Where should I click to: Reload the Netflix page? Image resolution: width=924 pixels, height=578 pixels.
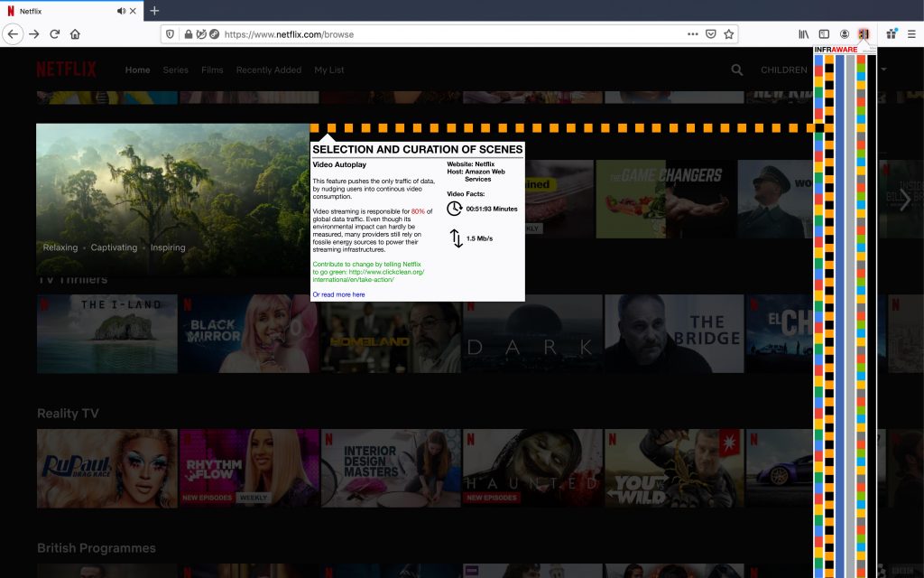click(x=55, y=34)
